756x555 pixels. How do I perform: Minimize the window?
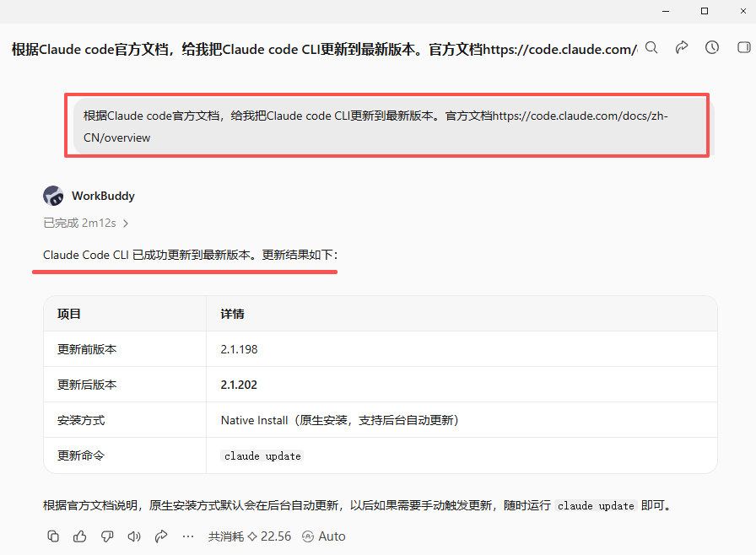[666, 11]
